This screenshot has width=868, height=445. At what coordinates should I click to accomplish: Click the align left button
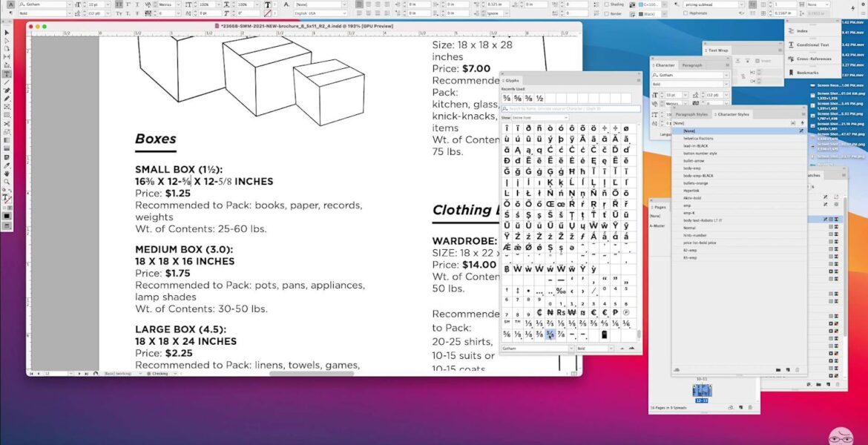tap(359, 4)
